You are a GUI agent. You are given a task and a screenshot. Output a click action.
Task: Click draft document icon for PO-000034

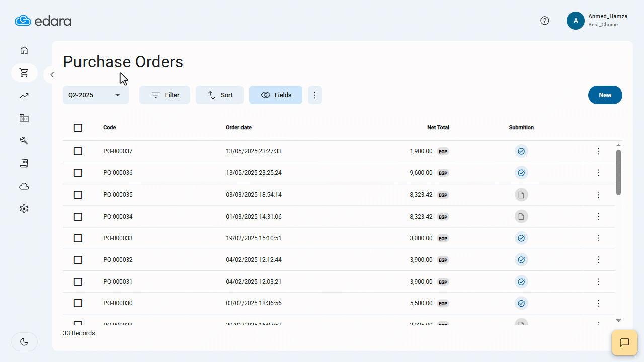(521, 217)
